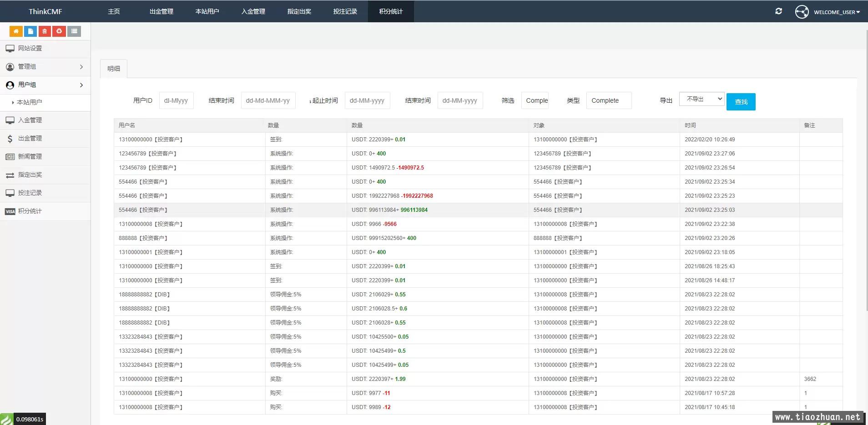This screenshot has height=425, width=868.
Task: Click the user icon beside 用户组
Action: point(10,85)
